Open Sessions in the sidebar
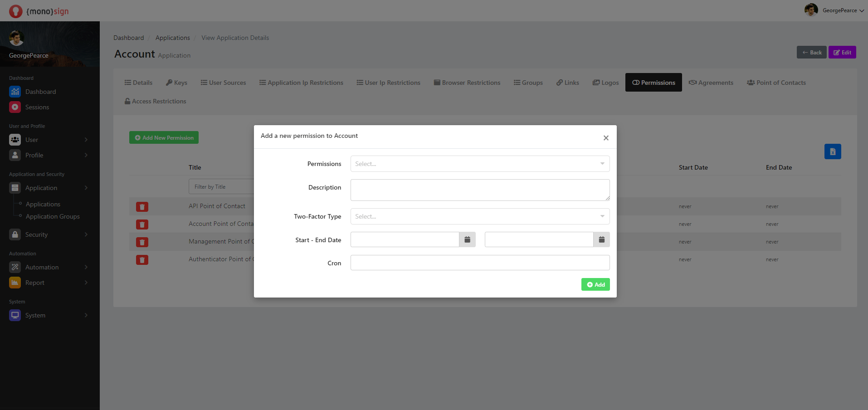868x410 pixels. 37,107
